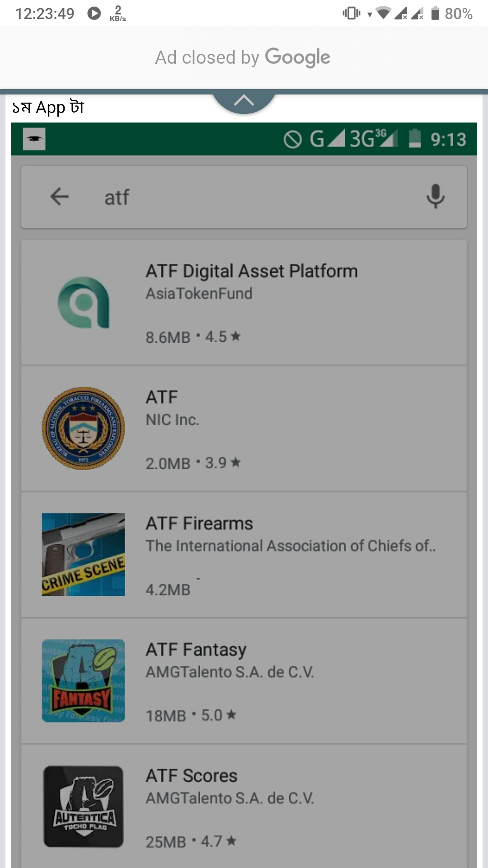Open ATF Digital Asset Platform app icon
488x868 pixels.
tap(84, 302)
